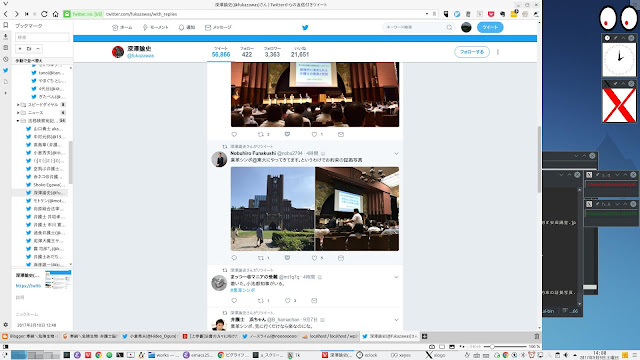Open the History side panel icon
The width and height of the screenshot is (640, 360).
[x=5, y=59]
